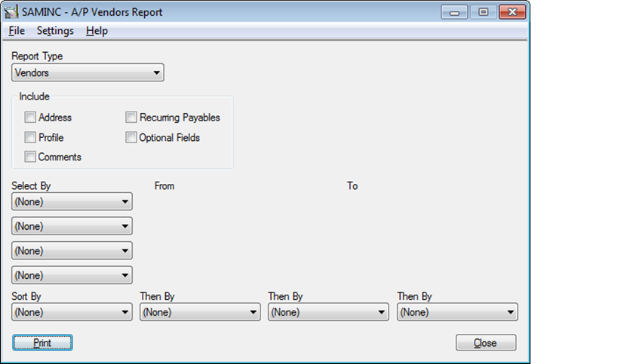Expand the first Then By dropdown
The width and height of the screenshot is (618, 364).
201,312
